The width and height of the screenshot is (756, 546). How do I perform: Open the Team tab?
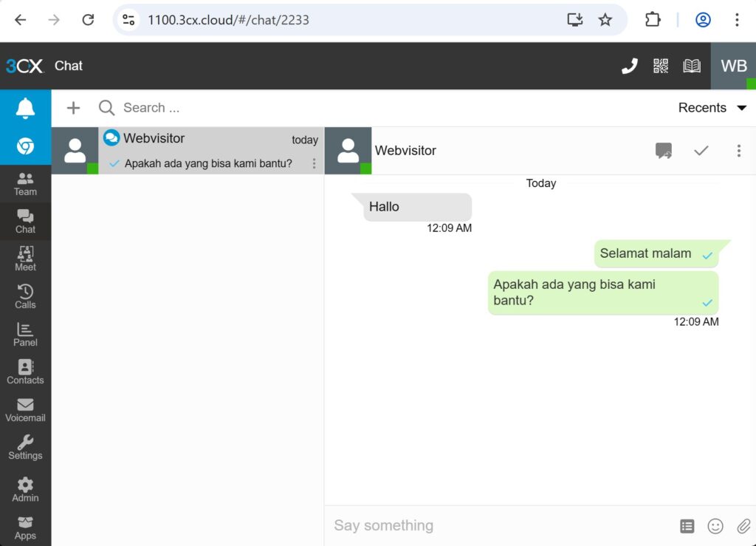[x=25, y=183]
